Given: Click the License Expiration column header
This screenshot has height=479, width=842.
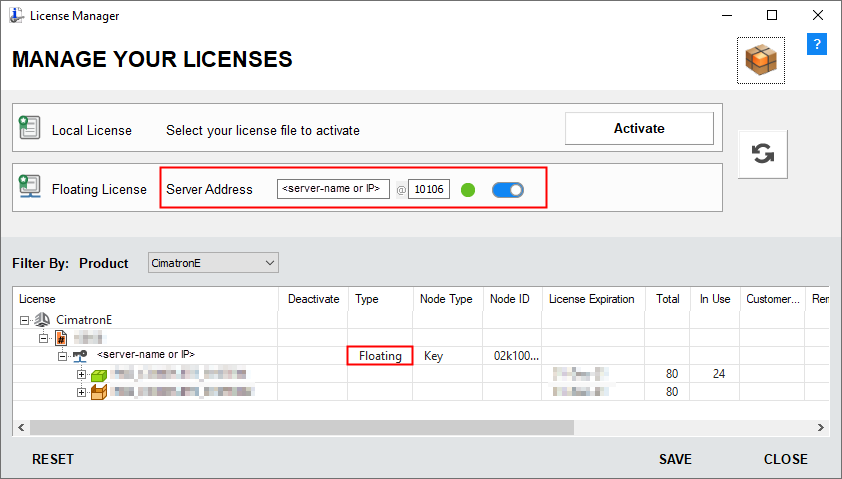Looking at the screenshot, I should [593, 299].
